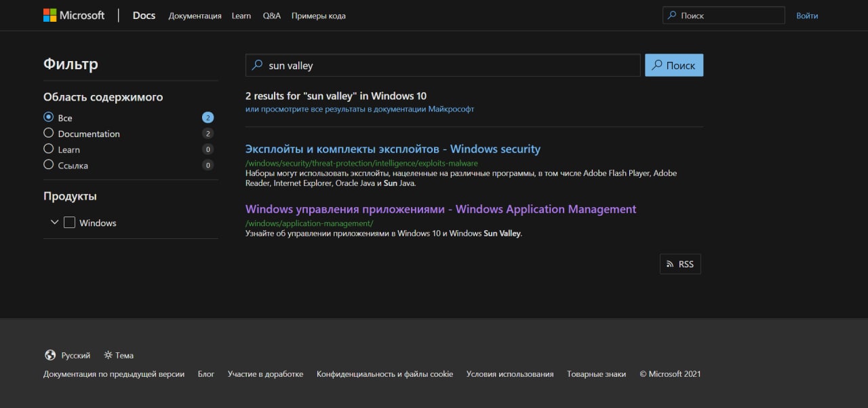Select the Ссылка radio button

pyautogui.click(x=48, y=164)
